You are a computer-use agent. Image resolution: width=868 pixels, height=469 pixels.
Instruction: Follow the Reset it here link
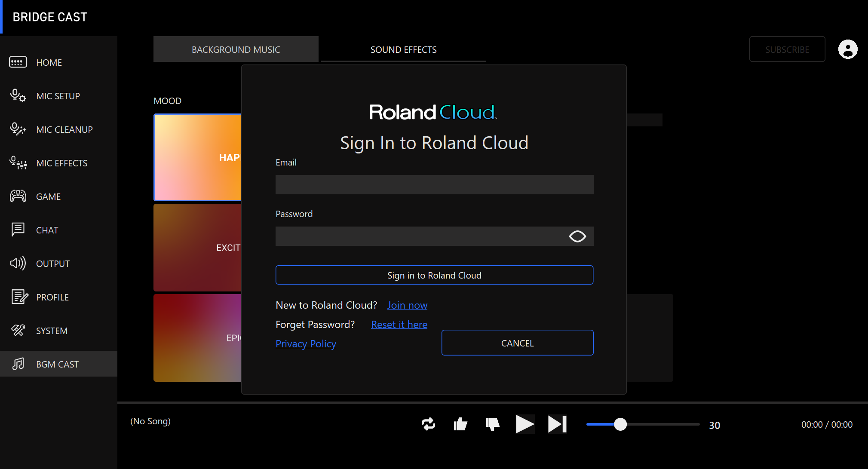pyautogui.click(x=399, y=324)
